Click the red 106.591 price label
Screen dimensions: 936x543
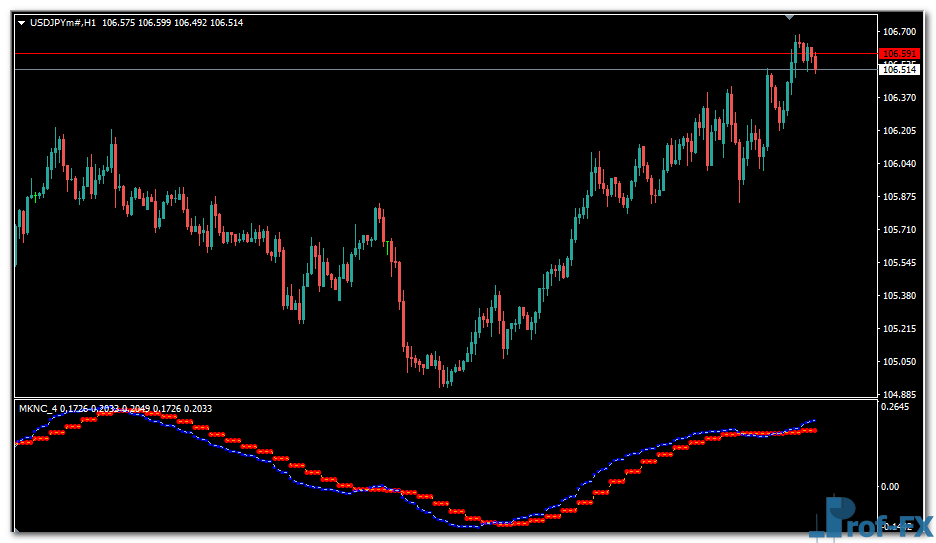click(899, 54)
